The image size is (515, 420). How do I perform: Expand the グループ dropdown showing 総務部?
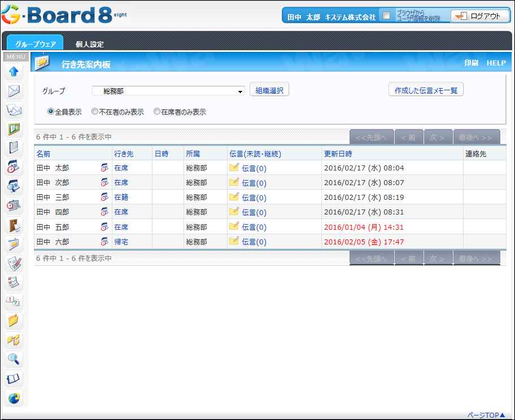coord(168,91)
